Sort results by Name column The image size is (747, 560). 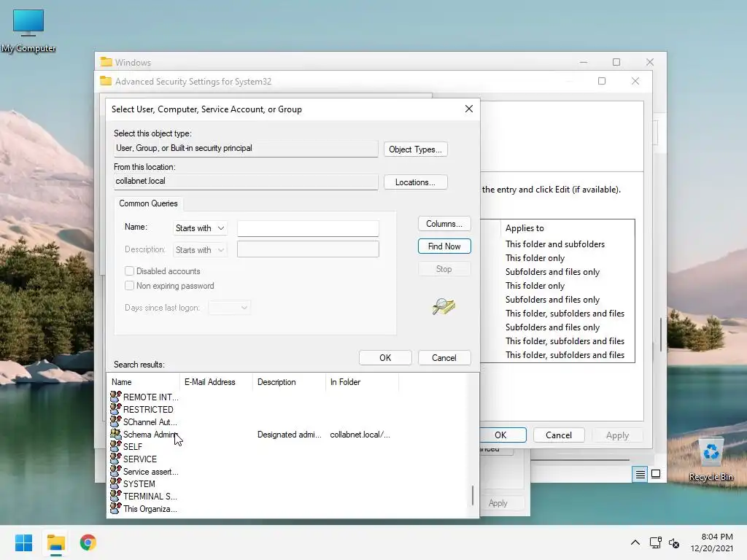[x=143, y=382]
